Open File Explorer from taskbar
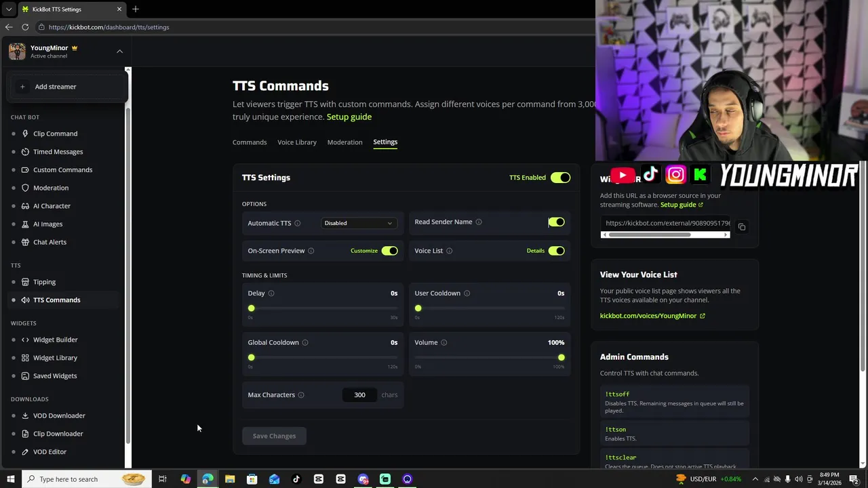Image resolution: width=868 pixels, height=488 pixels. (230, 479)
